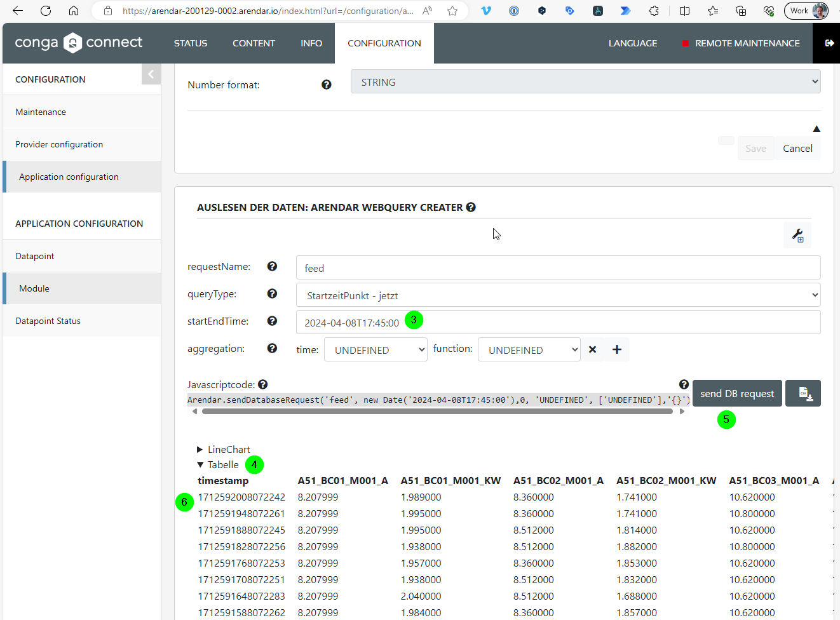View site information lock icon
The height and width of the screenshot is (620, 840).
point(108,11)
